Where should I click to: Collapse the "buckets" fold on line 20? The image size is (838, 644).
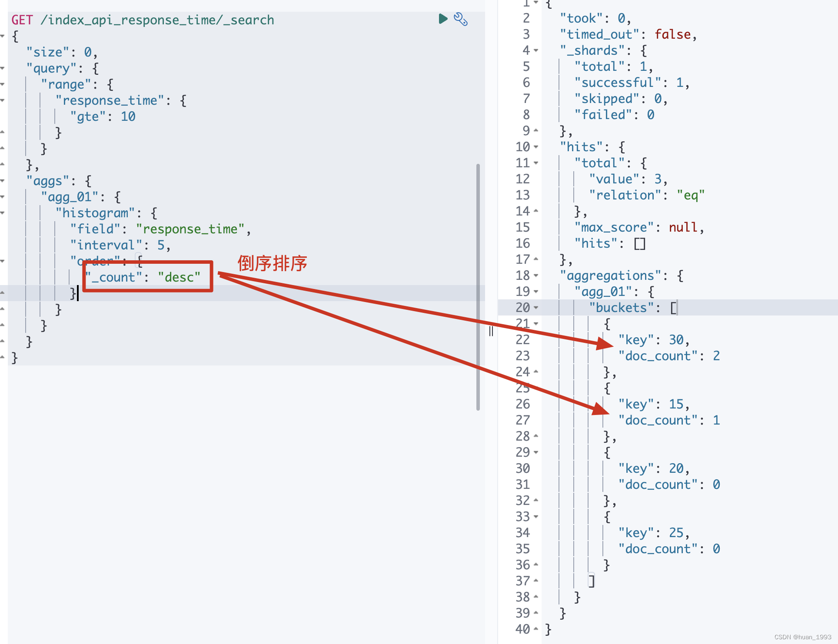click(536, 308)
